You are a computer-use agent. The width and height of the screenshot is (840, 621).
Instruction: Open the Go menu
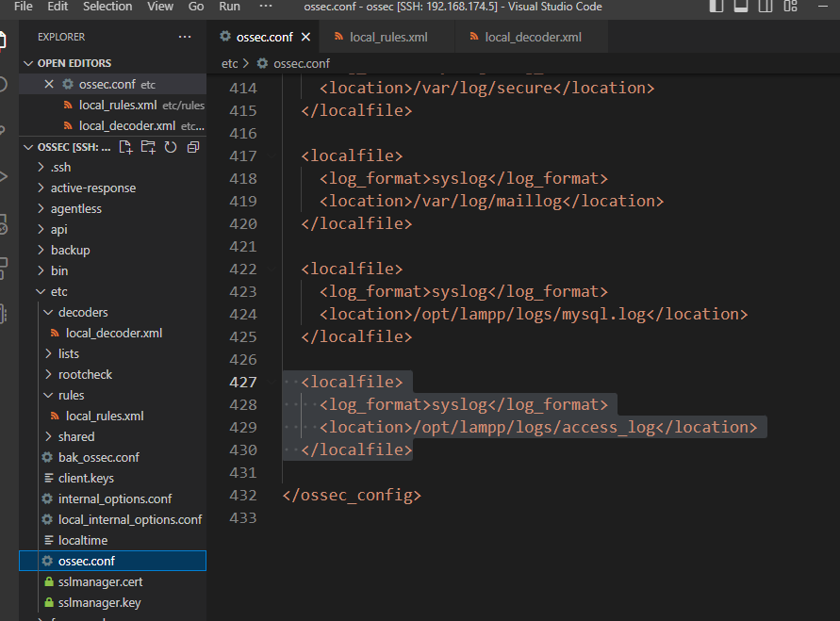pos(195,7)
